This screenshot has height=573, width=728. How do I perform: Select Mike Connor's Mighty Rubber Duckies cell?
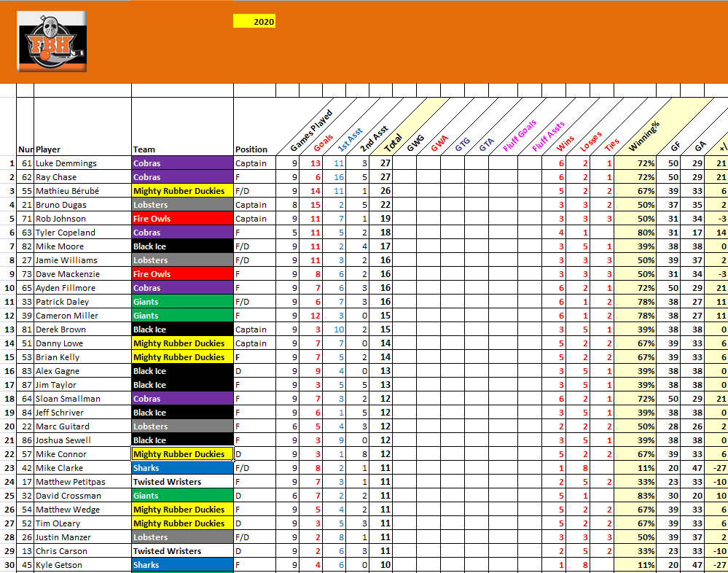[182, 454]
